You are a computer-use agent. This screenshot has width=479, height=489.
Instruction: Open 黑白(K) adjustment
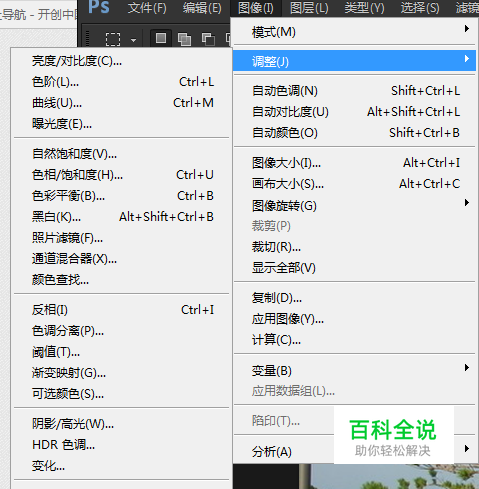(122, 217)
